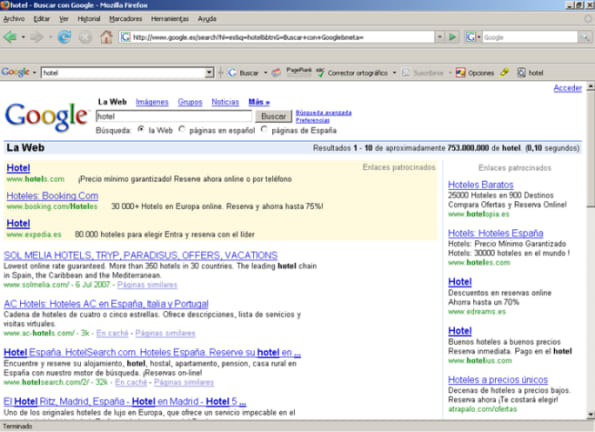Screen dimensions: 595x432
Task: Click the vertical scrollbar down arrow
Action: [x=590, y=414]
